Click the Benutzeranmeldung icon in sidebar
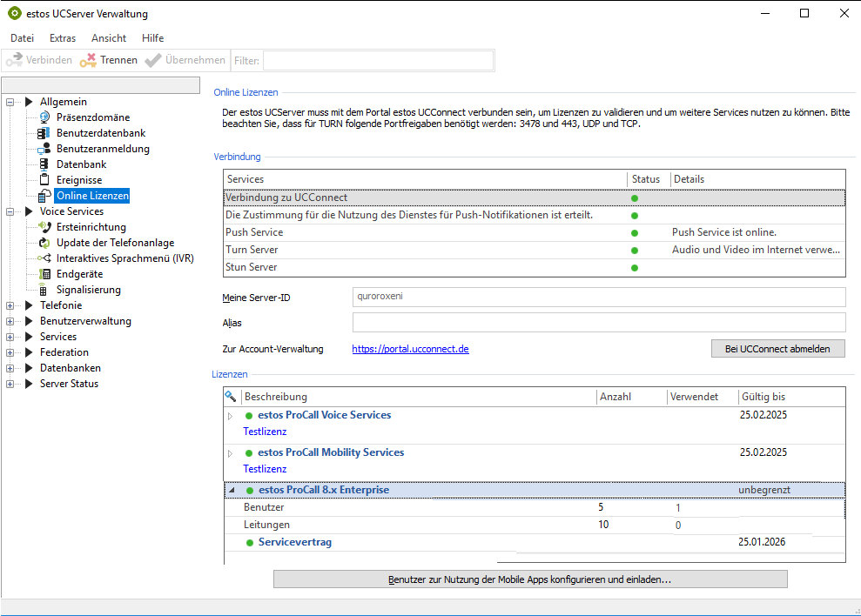 (x=44, y=149)
